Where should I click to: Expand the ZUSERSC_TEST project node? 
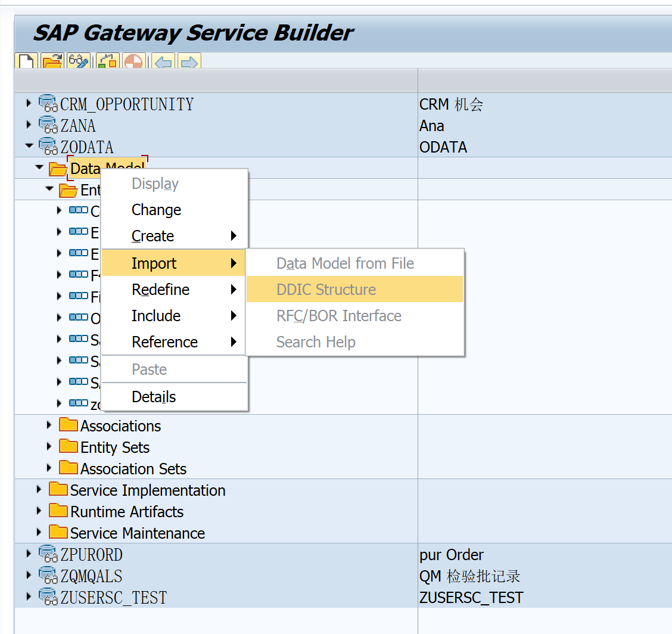coord(29,596)
